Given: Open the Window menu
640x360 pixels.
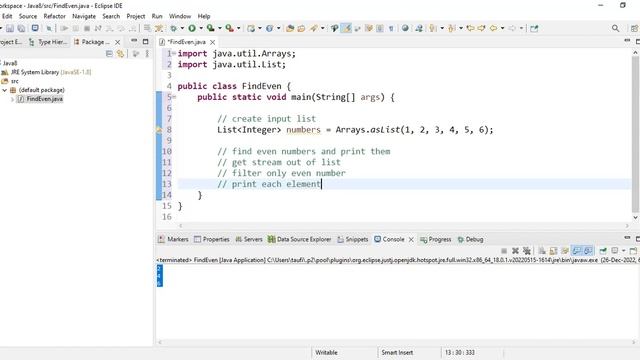Looking at the screenshot, I should [180, 16].
